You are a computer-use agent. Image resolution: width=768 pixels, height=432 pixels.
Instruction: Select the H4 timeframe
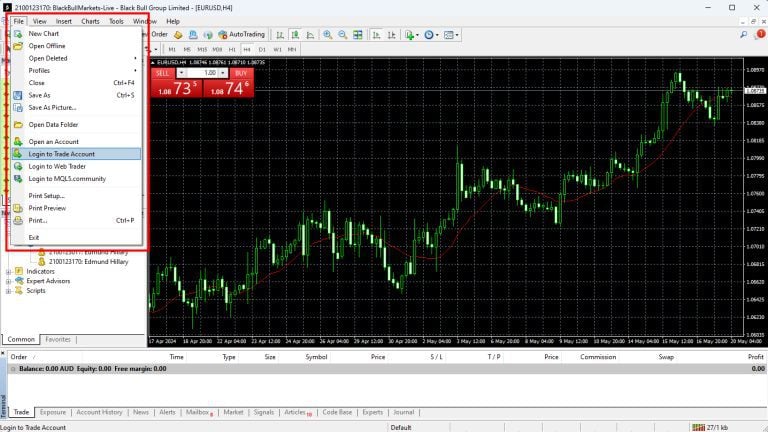click(246, 49)
